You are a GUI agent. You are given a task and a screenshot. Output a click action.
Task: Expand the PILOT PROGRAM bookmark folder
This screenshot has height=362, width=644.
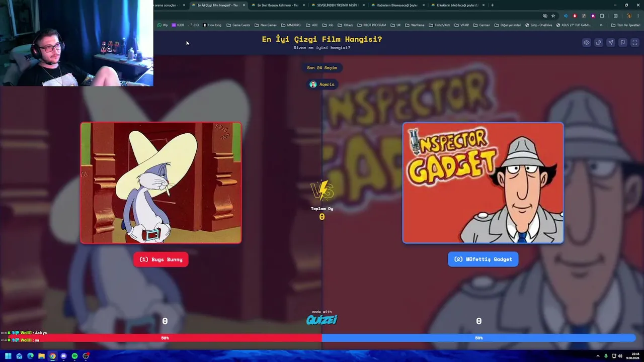pyautogui.click(x=372, y=25)
